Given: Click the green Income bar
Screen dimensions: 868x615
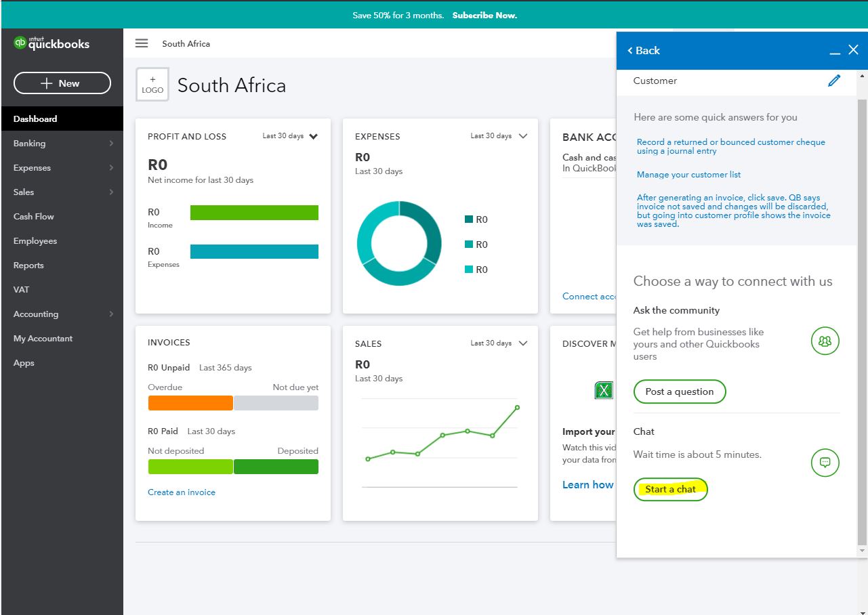Looking at the screenshot, I should tap(254, 213).
